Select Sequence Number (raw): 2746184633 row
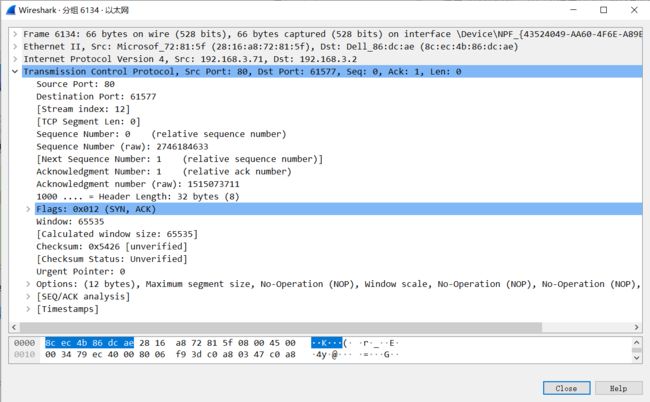 pos(122,146)
